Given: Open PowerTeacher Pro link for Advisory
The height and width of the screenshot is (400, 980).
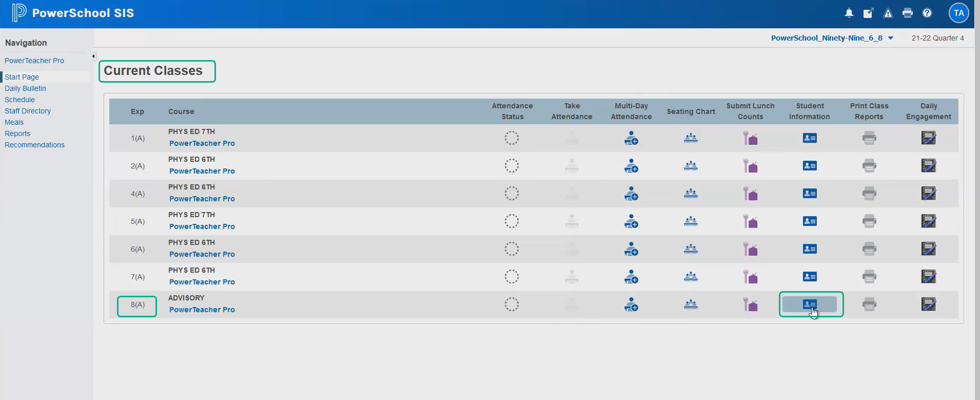Looking at the screenshot, I should (x=202, y=310).
